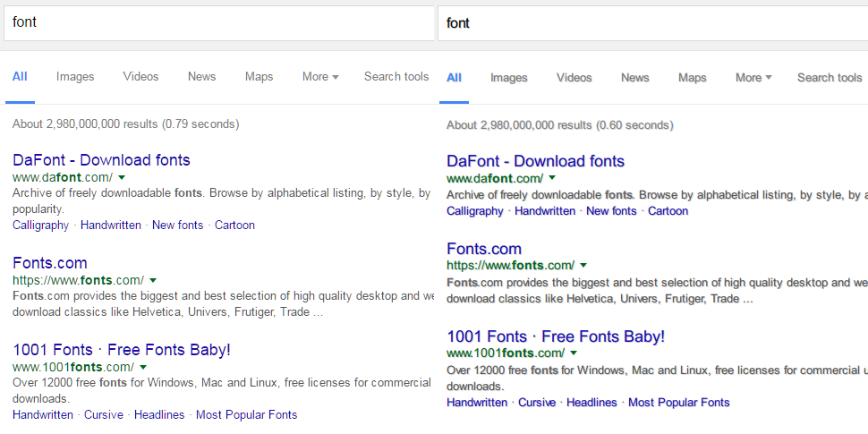Image resolution: width=868 pixels, height=434 pixels.
Task: Select the All tab in left results
Action: coord(20,77)
